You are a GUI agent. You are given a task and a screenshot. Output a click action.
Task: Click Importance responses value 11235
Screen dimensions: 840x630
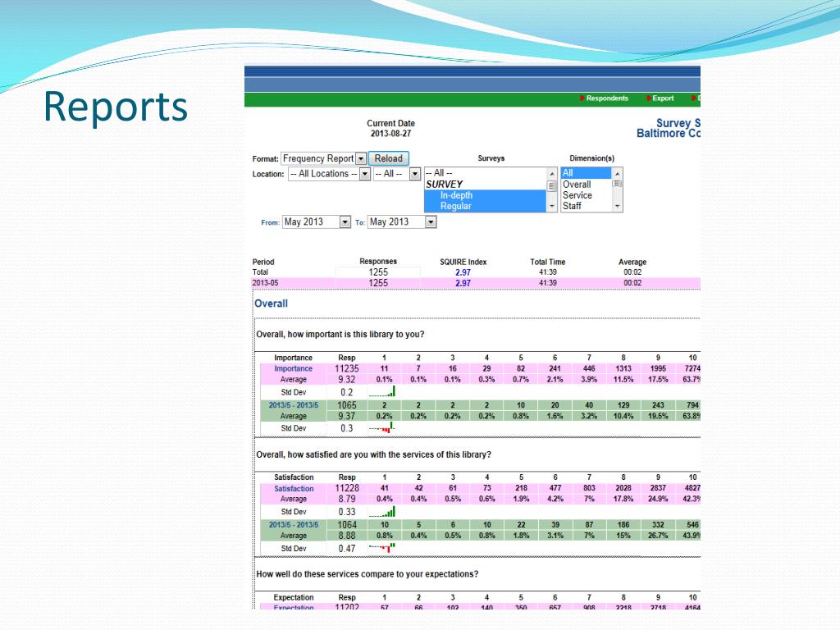[x=347, y=368]
